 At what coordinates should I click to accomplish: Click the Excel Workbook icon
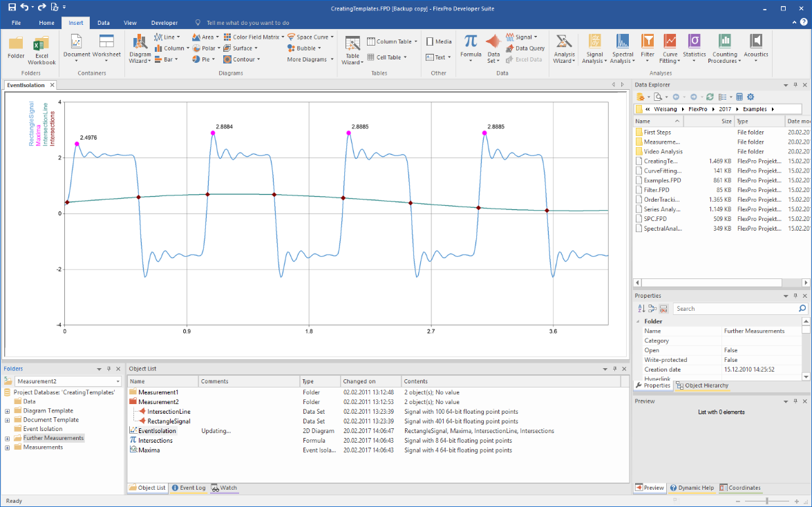click(41, 48)
